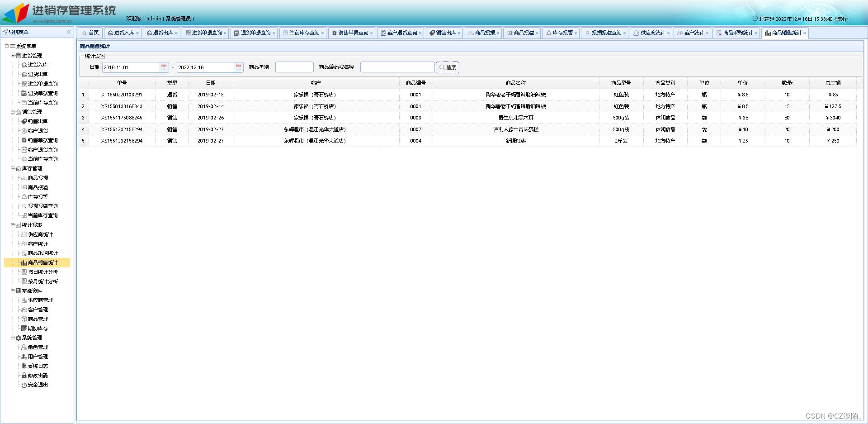Select the row with 野生东北黑木耳

468,118
